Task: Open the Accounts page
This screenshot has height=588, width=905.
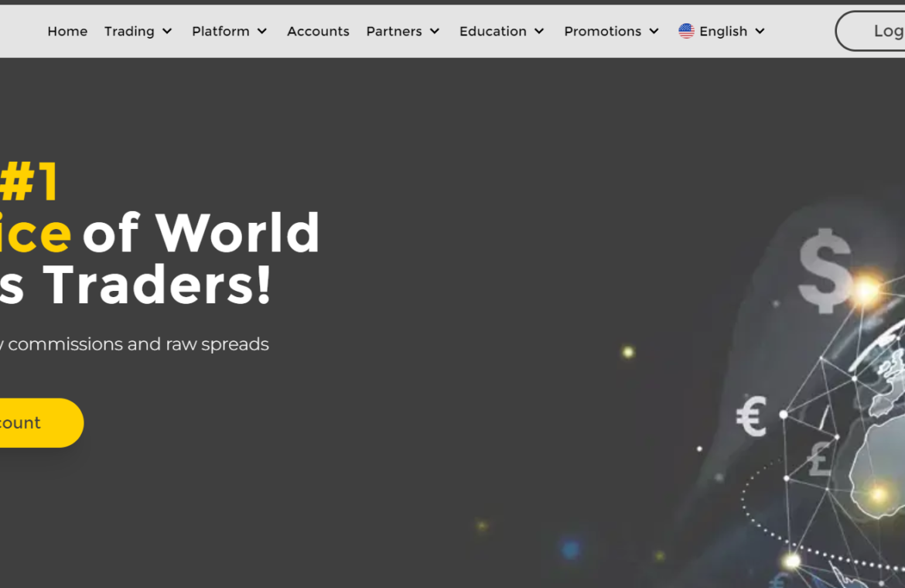Action: pyautogui.click(x=318, y=31)
